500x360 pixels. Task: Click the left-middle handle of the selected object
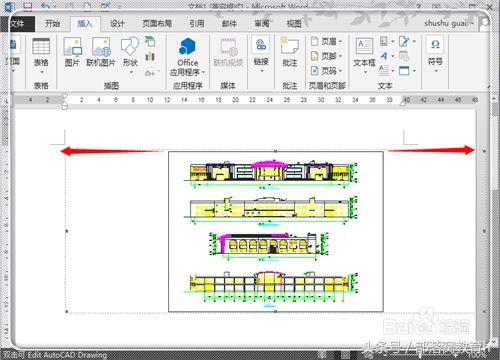[x=67, y=231]
